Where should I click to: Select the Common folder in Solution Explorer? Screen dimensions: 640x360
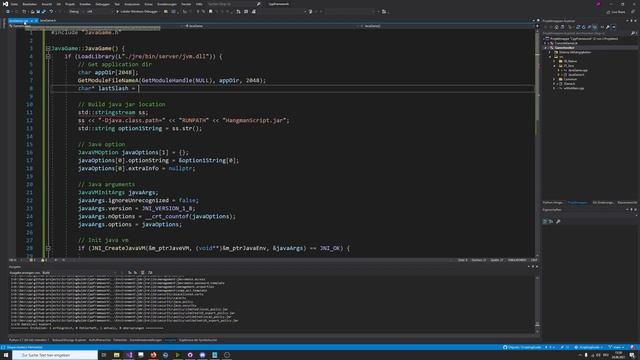tap(570, 79)
